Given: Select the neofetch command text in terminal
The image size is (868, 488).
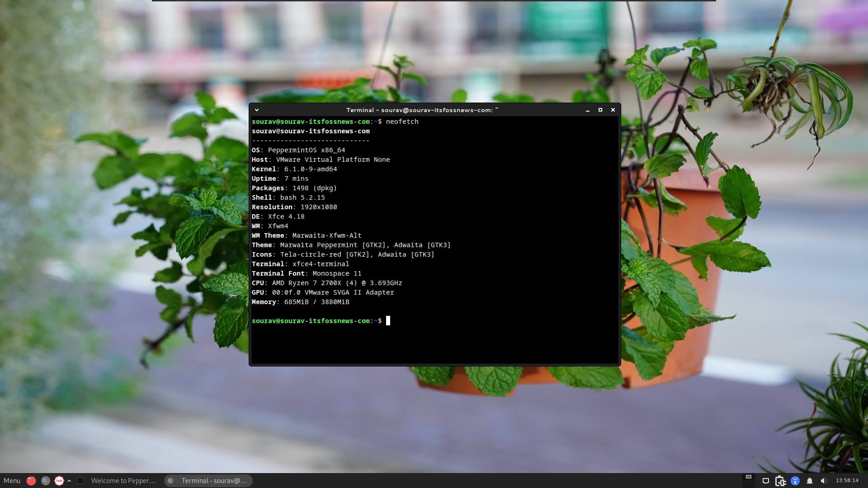Looking at the screenshot, I should point(402,122).
